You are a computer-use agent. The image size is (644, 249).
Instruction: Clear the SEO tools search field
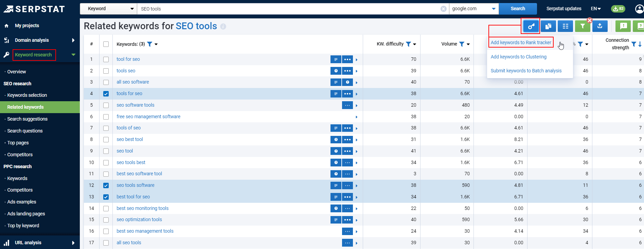(x=444, y=9)
